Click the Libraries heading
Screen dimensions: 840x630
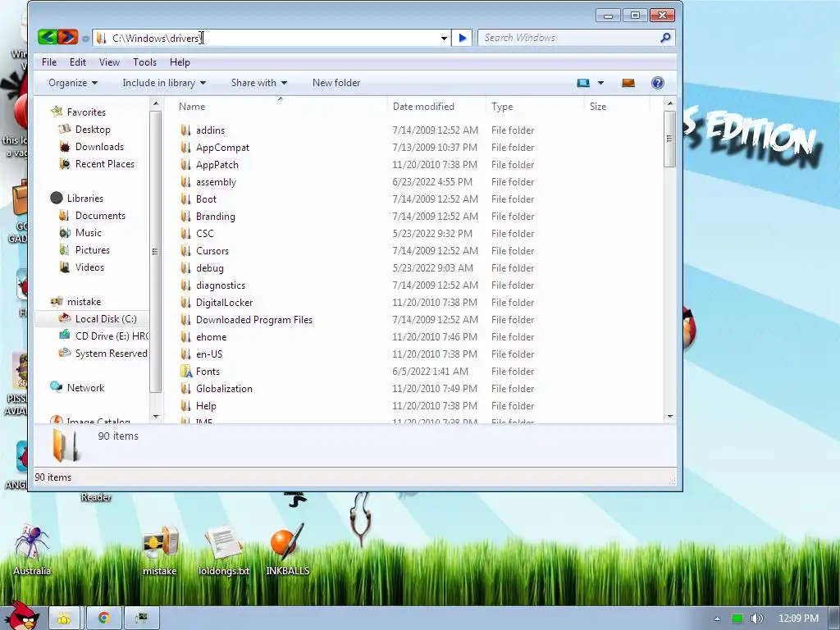[x=84, y=199]
